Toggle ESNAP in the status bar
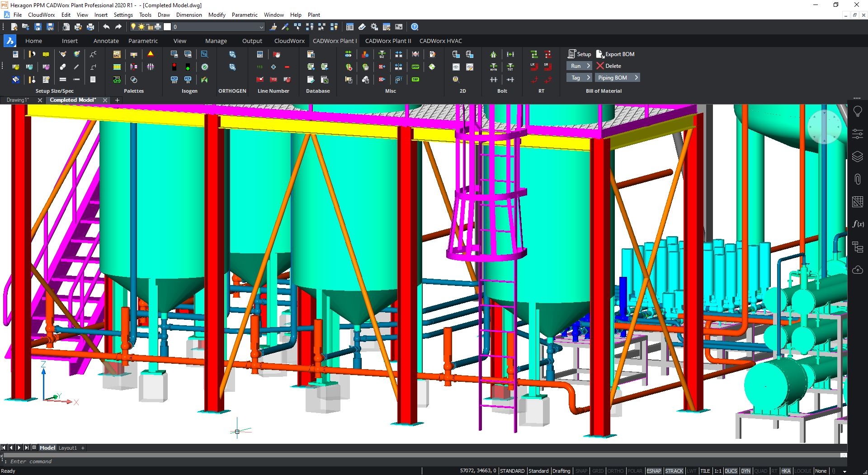This screenshot has height=475, width=868. (x=654, y=471)
